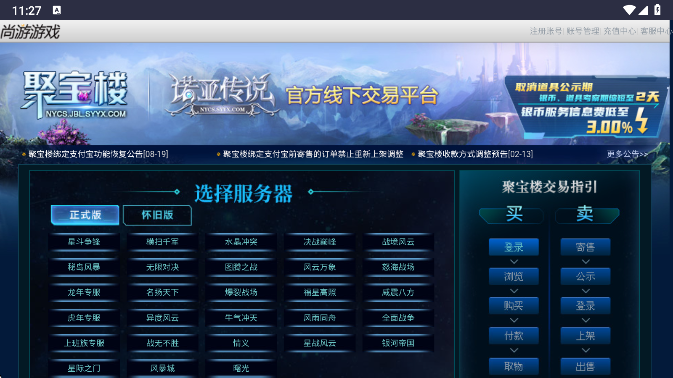Select the 战无不胜 server
The width and height of the screenshot is (673, 378).
[162, 343]
